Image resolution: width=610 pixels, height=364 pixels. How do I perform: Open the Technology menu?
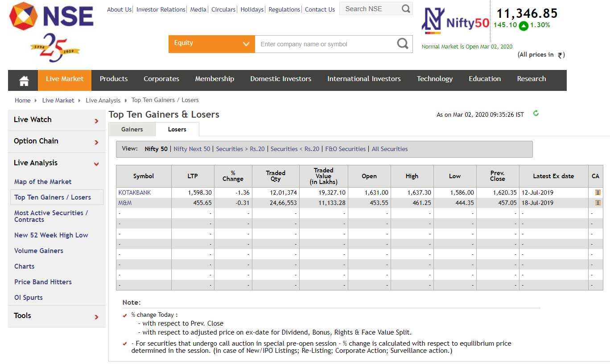click(x=435, y=79)
